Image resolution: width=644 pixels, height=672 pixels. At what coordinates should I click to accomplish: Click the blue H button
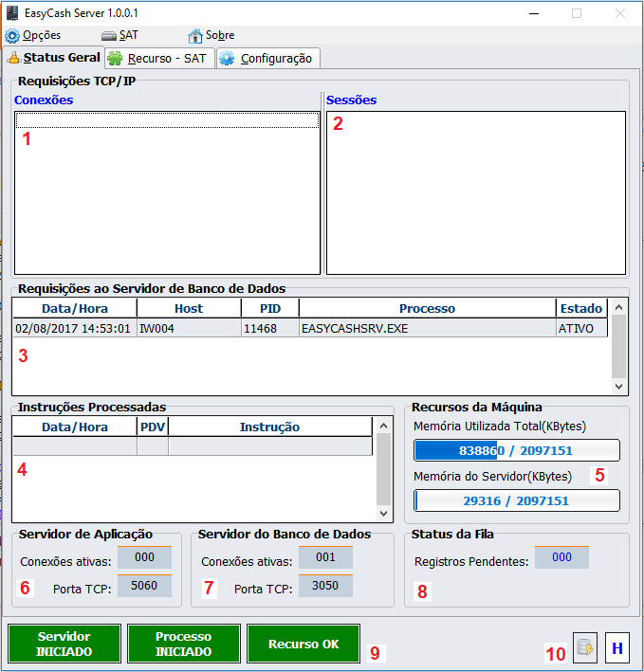click(617, 648)
